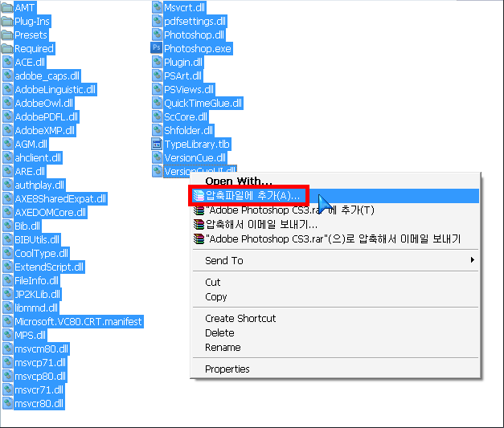The width and height of the screenshot is (504, 428).
Task: Select the file name AdobeOwl.dll
Action: [44, 104]
